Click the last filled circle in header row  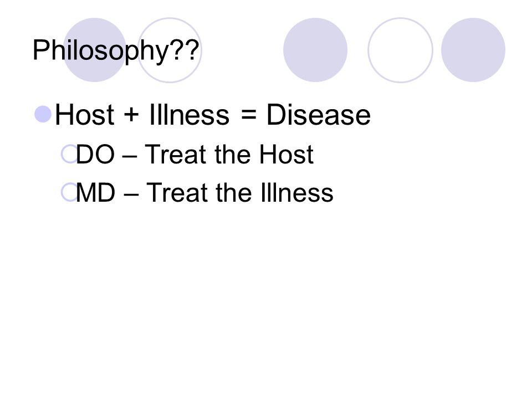pyautogui.click(x=473, y=50)
